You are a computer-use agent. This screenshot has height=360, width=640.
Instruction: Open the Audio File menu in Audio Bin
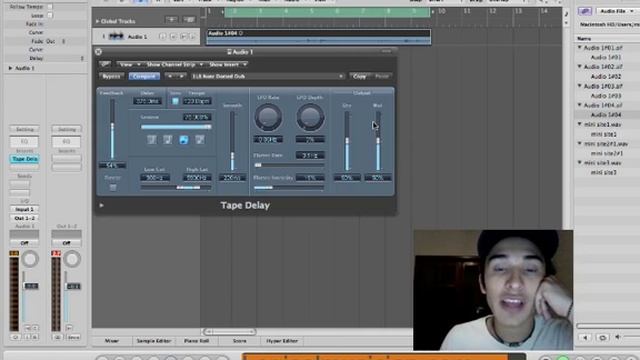[616, 11]
